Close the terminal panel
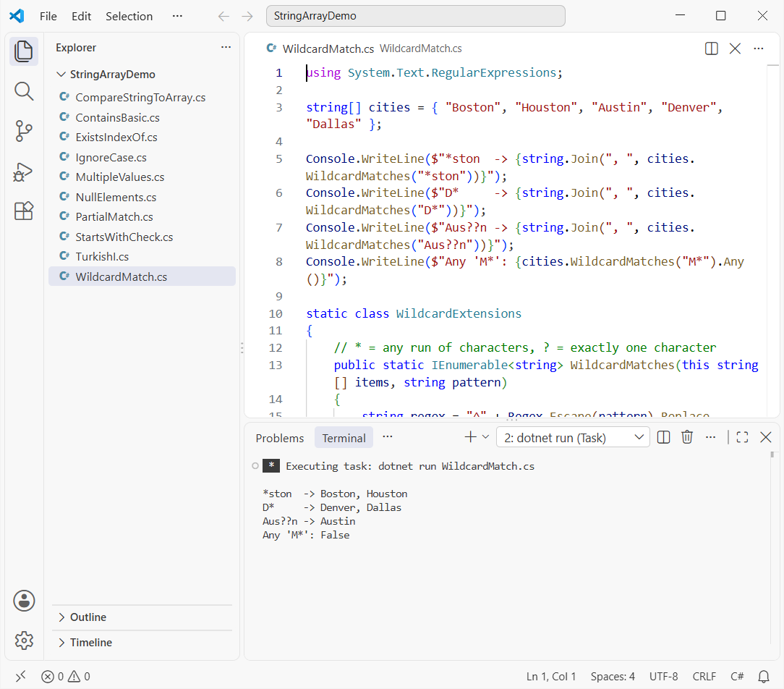Screen dimensions: 784x689 [x=765, y=437]
